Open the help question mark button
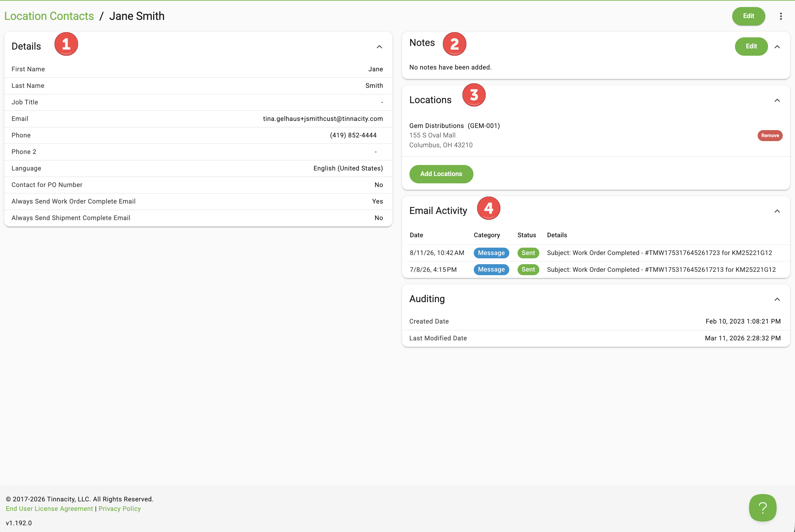 763,508
